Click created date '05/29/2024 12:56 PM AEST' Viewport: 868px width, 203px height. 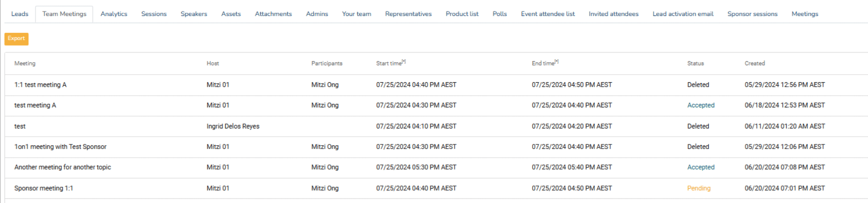(785, 85)
